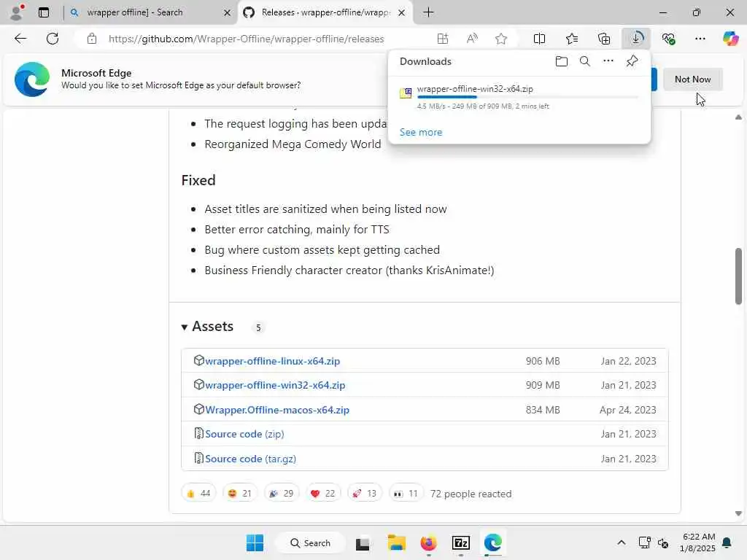
Task: Click the laugh reaction with 21
Action: (x=239, y=494)
